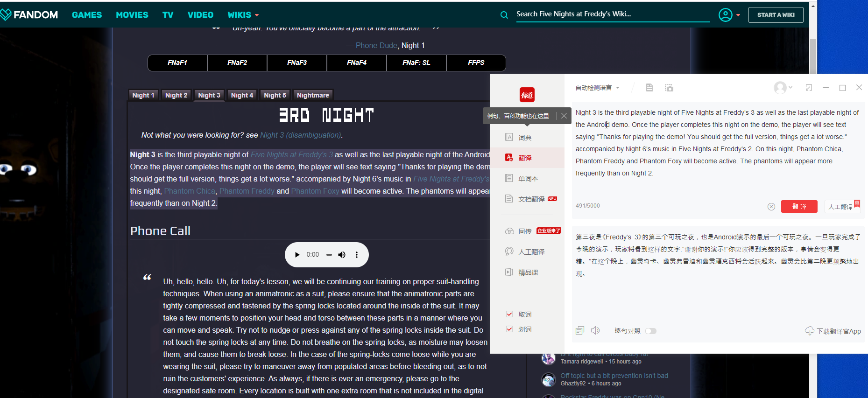Select the FNaF2 game tab
This screenshot has height=398, width=868.
[237, 63]
